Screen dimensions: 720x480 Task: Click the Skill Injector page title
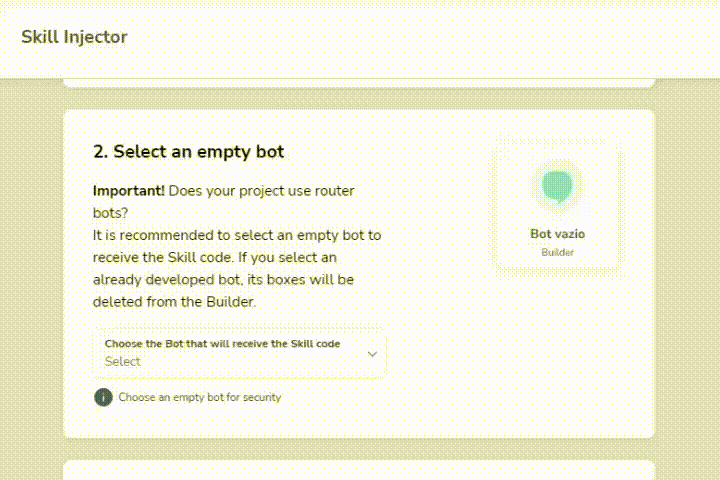pos(74,37)
